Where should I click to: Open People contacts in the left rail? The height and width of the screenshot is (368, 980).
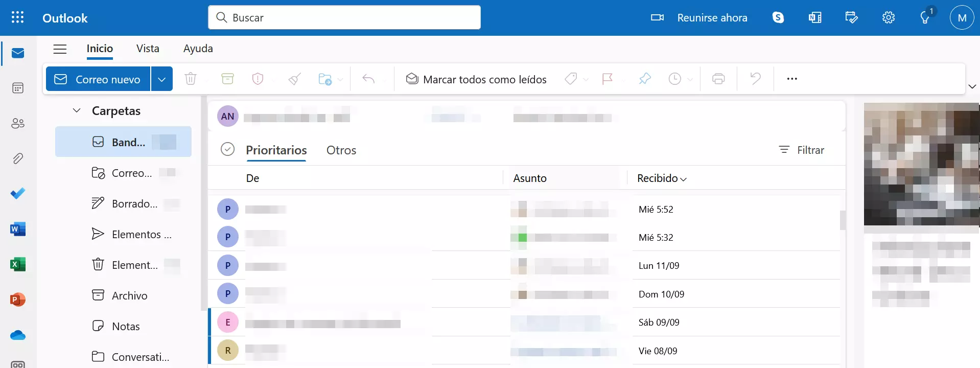(18, 123)
